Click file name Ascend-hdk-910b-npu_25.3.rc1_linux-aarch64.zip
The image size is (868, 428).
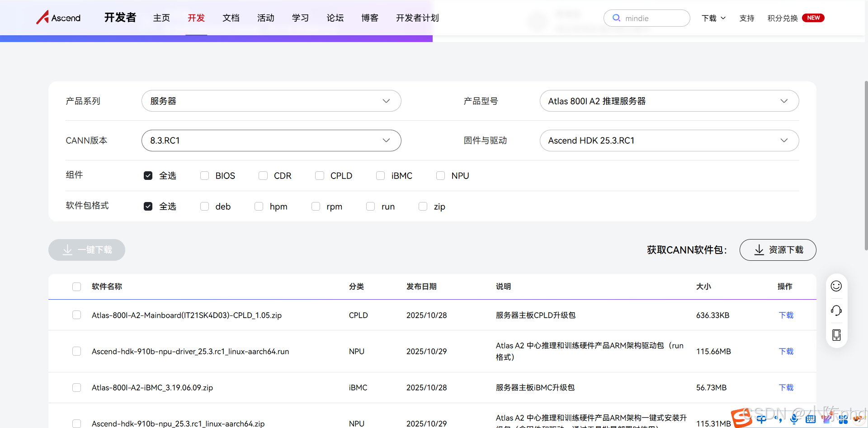(178, 423)
